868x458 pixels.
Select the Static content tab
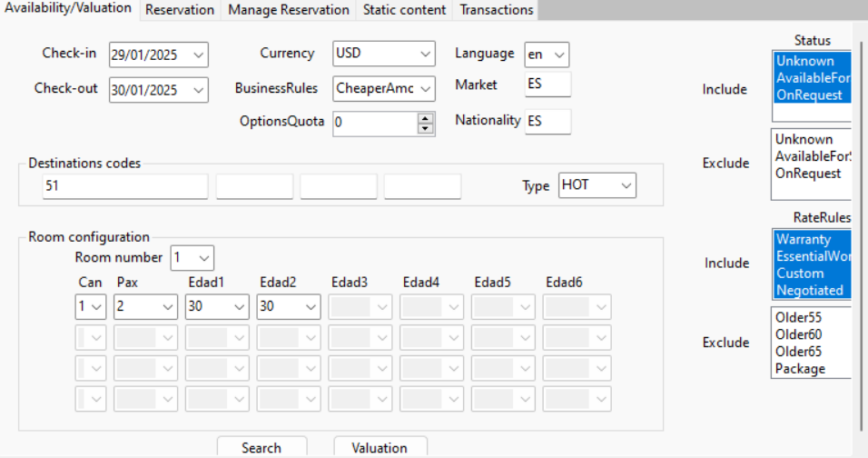(404, 10)
